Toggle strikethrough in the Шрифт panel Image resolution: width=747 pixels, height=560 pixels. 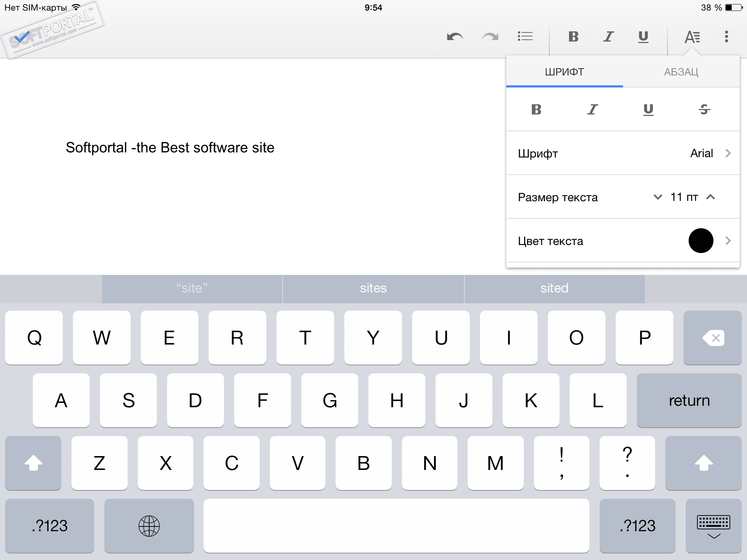click(704, 109)
